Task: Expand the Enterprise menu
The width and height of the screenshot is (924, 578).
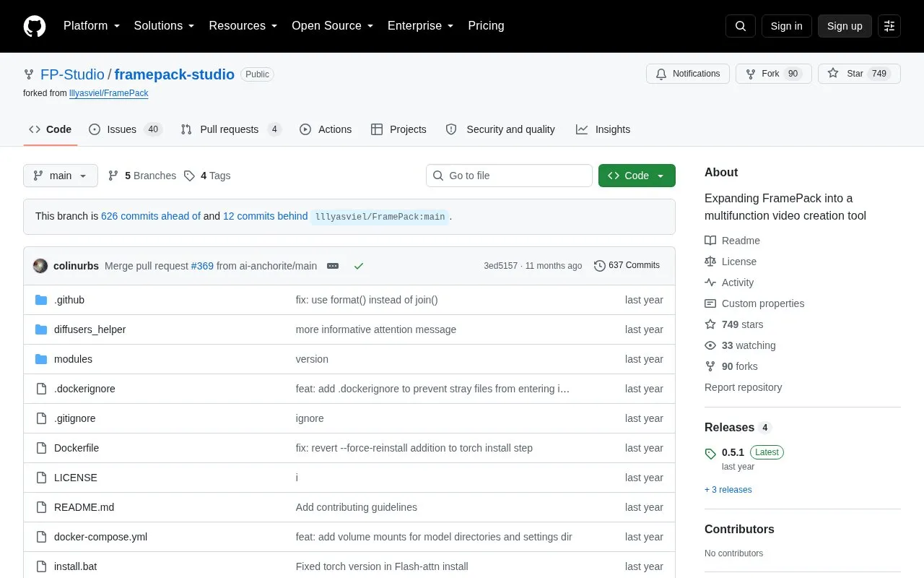Action: (421, 26)
